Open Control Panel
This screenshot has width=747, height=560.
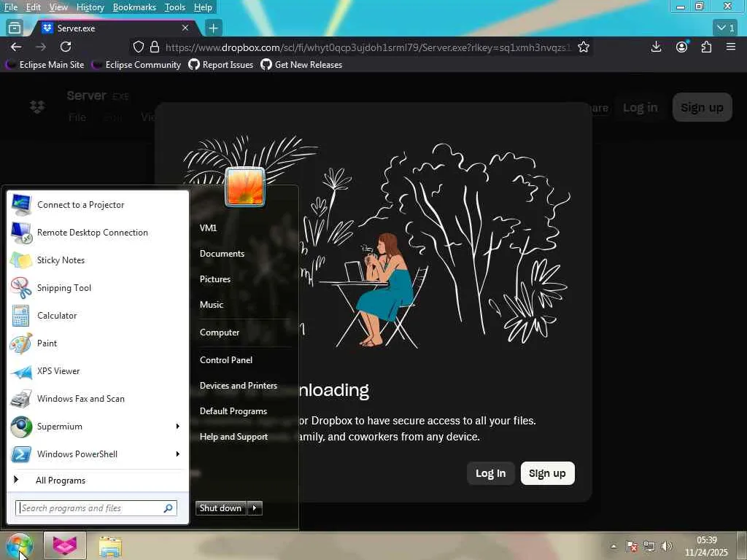[x=226, y=360]
